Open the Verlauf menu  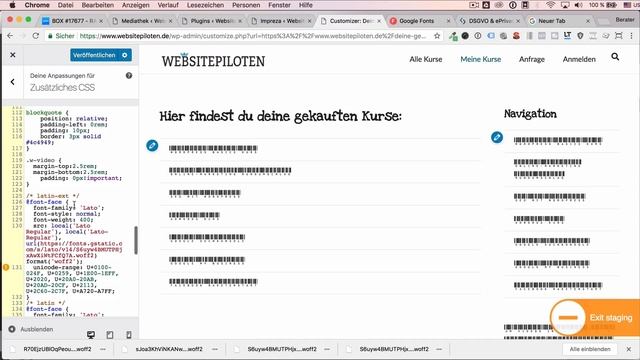[168, 5]
